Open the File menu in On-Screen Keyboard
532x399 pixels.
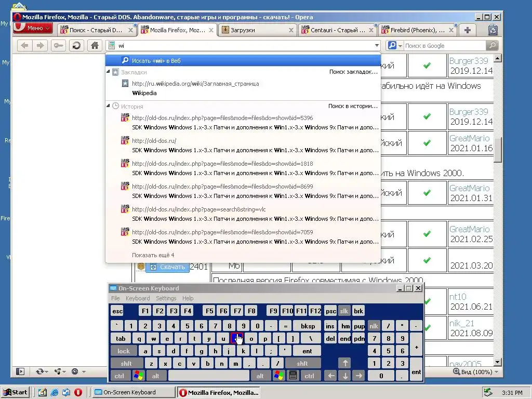click(115, 298)
